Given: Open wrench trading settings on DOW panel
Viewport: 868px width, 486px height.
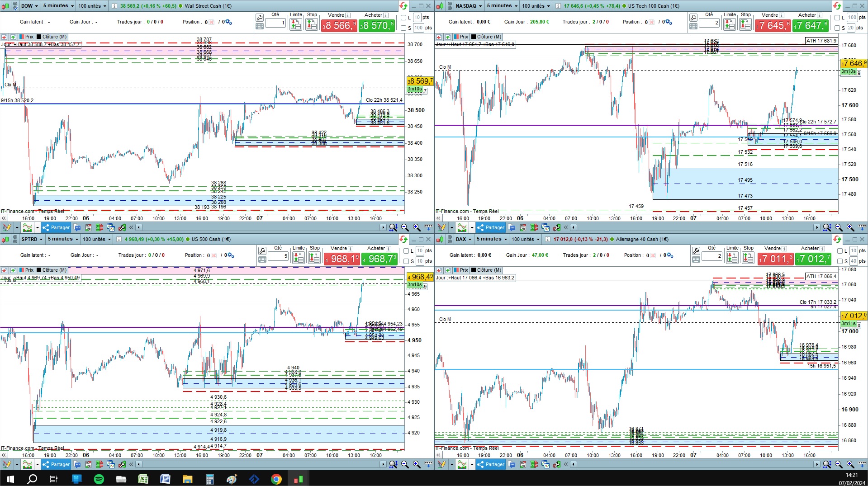Looking at the screenshot, I should pyautogui.click(x=260, y=18).
